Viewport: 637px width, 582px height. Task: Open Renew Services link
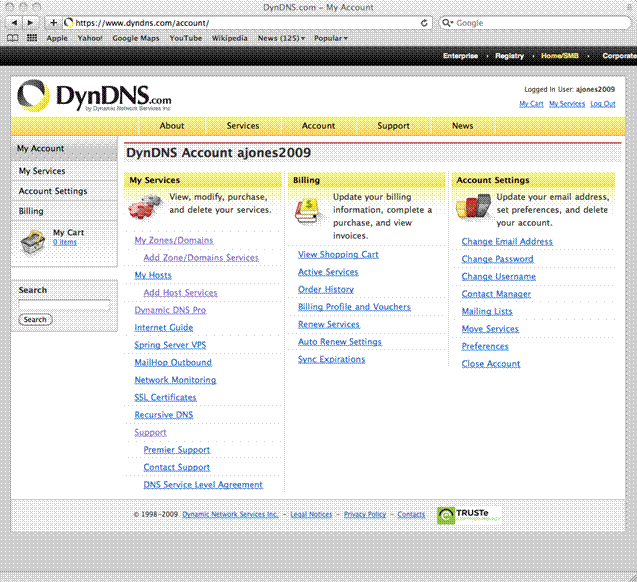(329, 325)
